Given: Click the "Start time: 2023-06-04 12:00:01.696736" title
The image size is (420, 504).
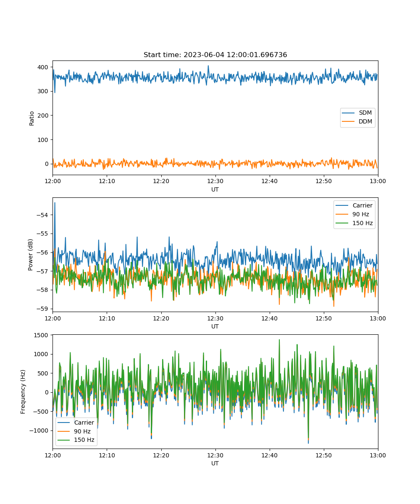Looking at the screenshot, I should [x=215, y=55].
